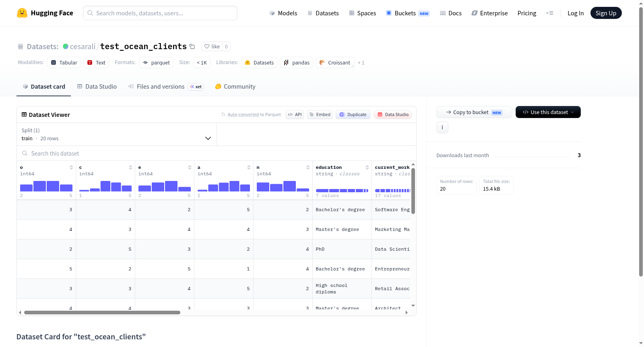Click the Embed button

click(320, 114)
